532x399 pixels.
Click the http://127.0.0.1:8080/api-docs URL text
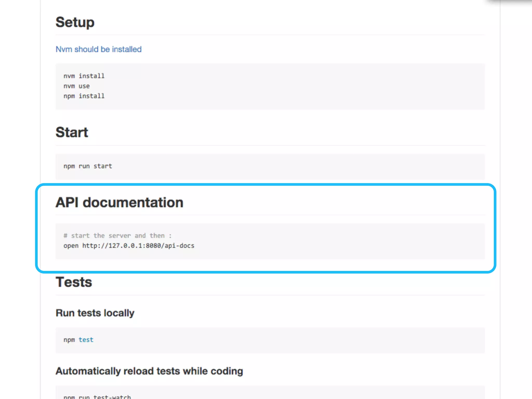point(138,246)
